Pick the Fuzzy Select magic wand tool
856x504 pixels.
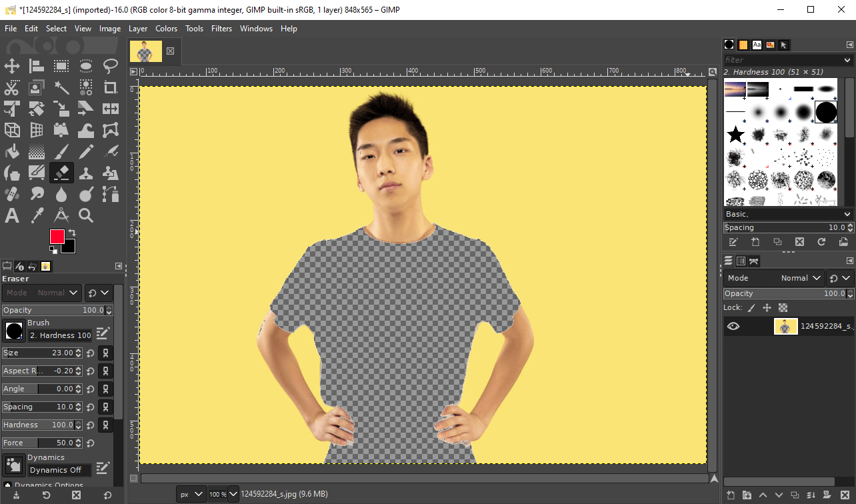(x=61, y=87)
